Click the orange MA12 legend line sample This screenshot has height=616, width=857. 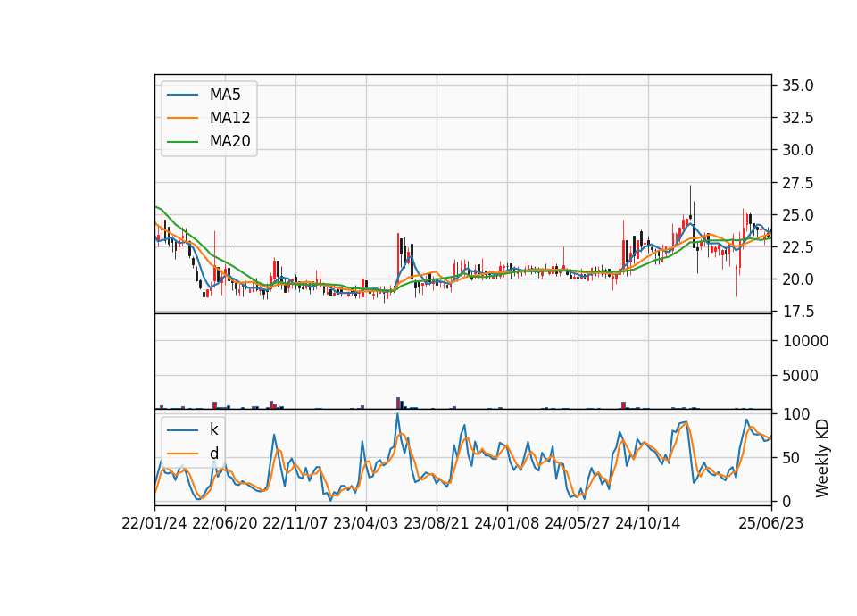click(182, 118)
